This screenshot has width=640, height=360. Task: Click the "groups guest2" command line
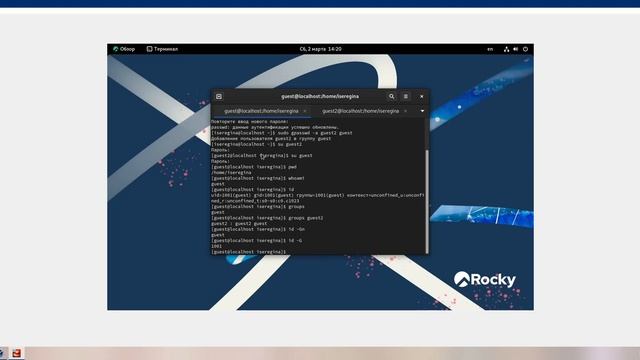(267, 218)
